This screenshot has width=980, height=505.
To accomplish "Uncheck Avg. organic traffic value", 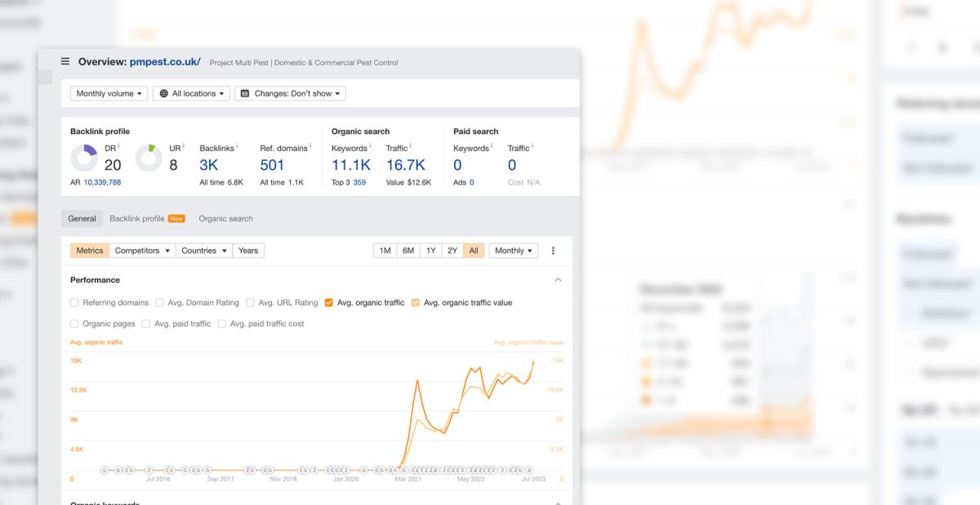I will tap(415, 302).
